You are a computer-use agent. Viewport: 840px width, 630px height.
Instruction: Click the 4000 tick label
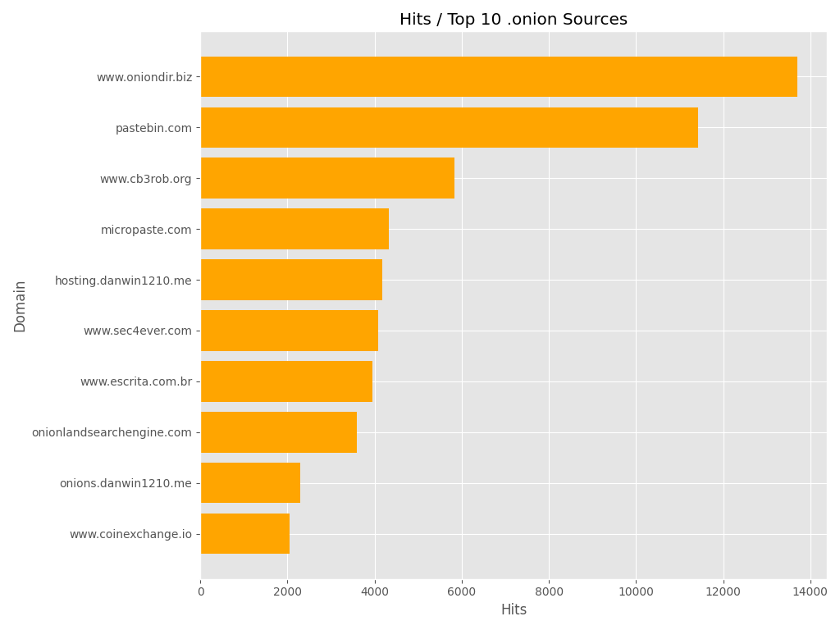coord(375,591)
